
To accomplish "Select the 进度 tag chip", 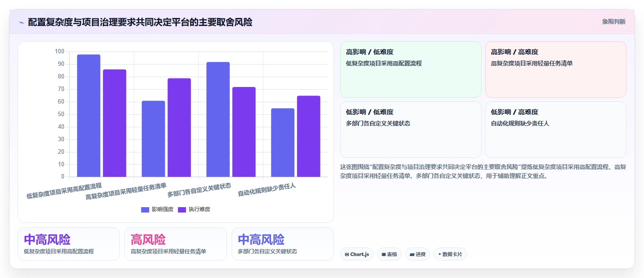I will pyautogui.click(x=417, y=254).
